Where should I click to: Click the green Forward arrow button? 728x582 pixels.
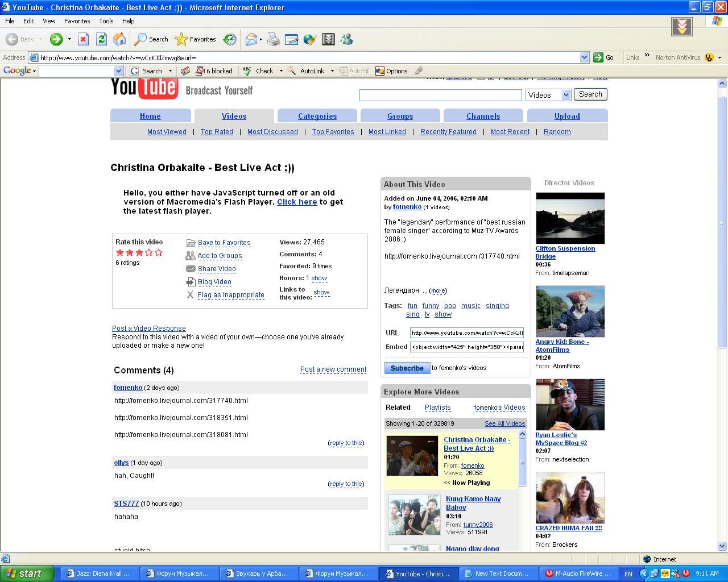[x=56, y=39]
